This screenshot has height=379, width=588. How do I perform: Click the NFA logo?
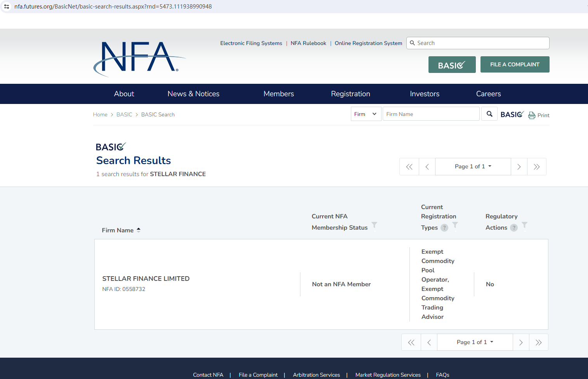(139, 58)
